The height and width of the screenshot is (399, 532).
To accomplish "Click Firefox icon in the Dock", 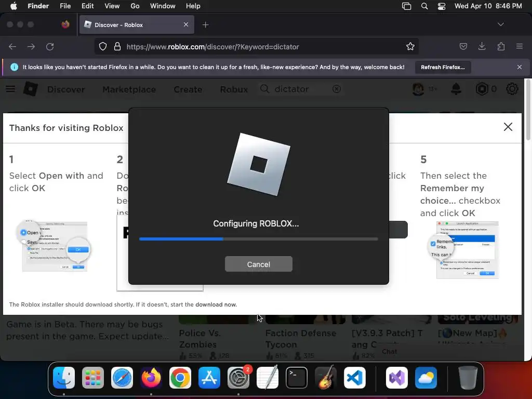I will point(151,378).
